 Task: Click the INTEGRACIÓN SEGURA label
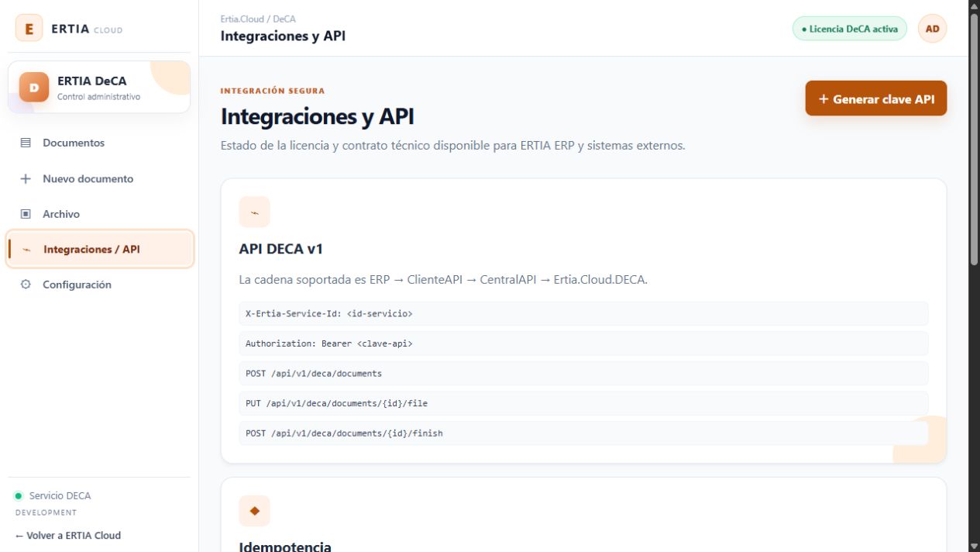point(273,91)
